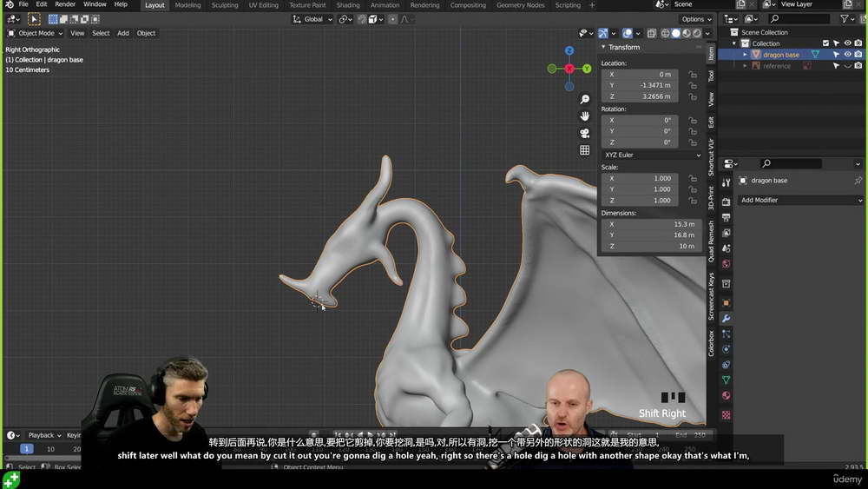
Task: Open the Object Mode dropdown
Action: coord(36,33)
